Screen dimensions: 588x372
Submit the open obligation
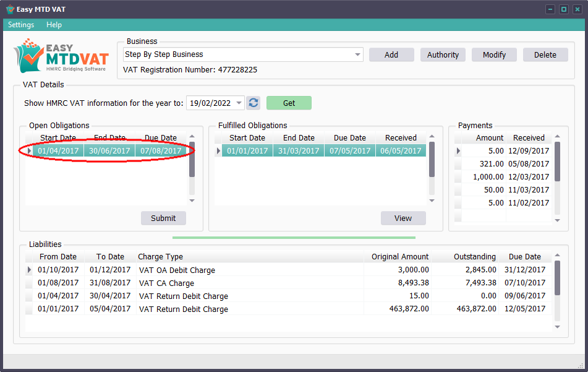(163, 218)
